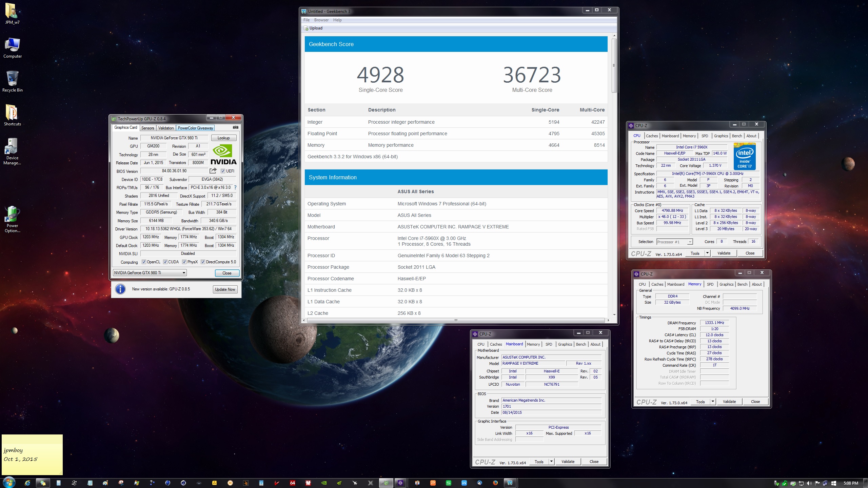This screenshot has height=488, width=868.
Task: Click the GPU Name field in GPU-Z
Action: (x=174, y=138)
